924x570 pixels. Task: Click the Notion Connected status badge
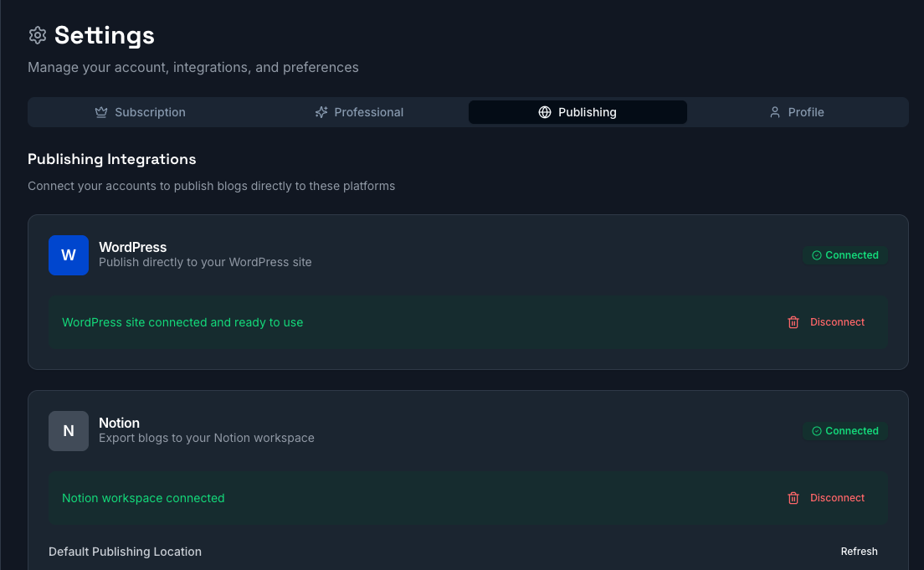[845, 431]
